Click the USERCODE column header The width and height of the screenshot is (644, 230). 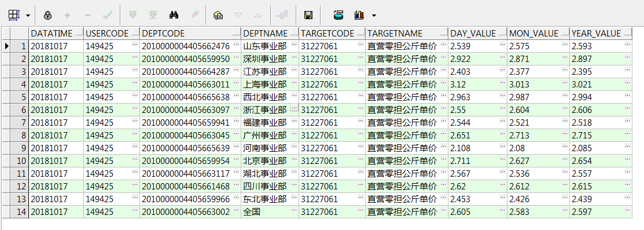tap(112, 34)
